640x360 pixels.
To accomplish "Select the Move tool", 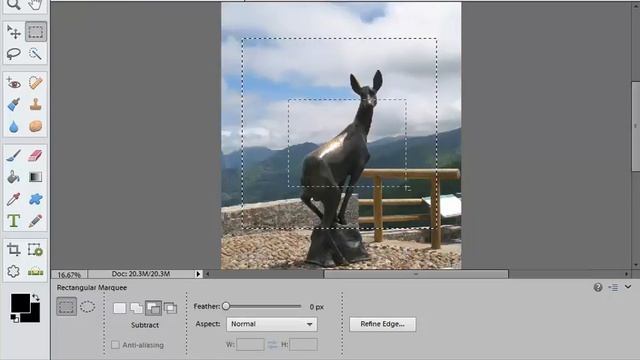I will click(x=13, y=32).
